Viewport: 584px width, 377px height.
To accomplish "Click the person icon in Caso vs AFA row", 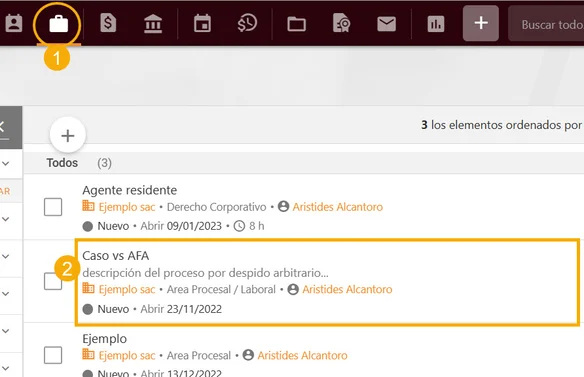I will click(x=293, y=289).
